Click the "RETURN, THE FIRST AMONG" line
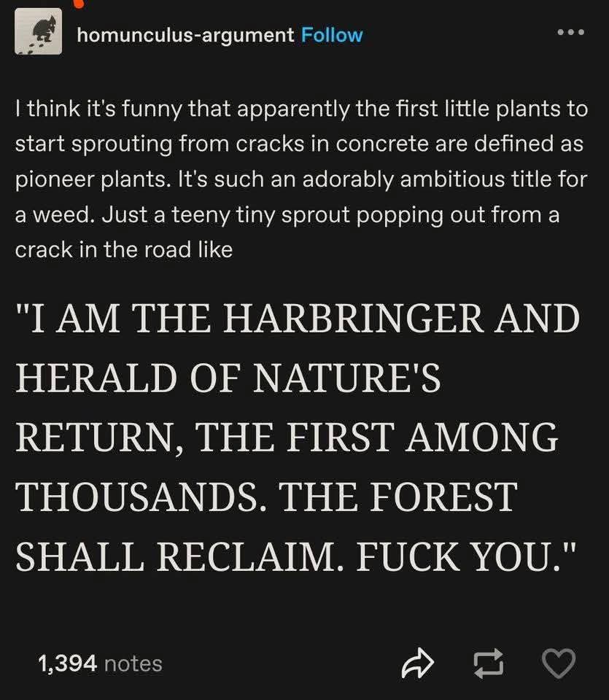609x700 pixels. [x=287, y=439]
